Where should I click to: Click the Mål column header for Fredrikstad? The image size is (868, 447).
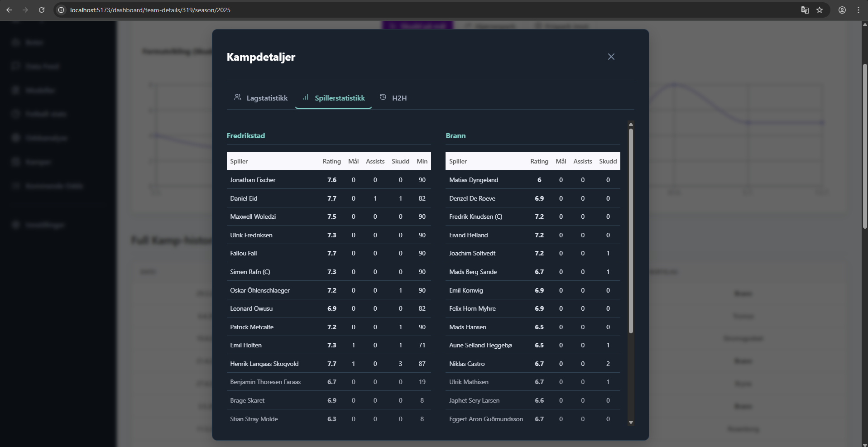[353, 161]
